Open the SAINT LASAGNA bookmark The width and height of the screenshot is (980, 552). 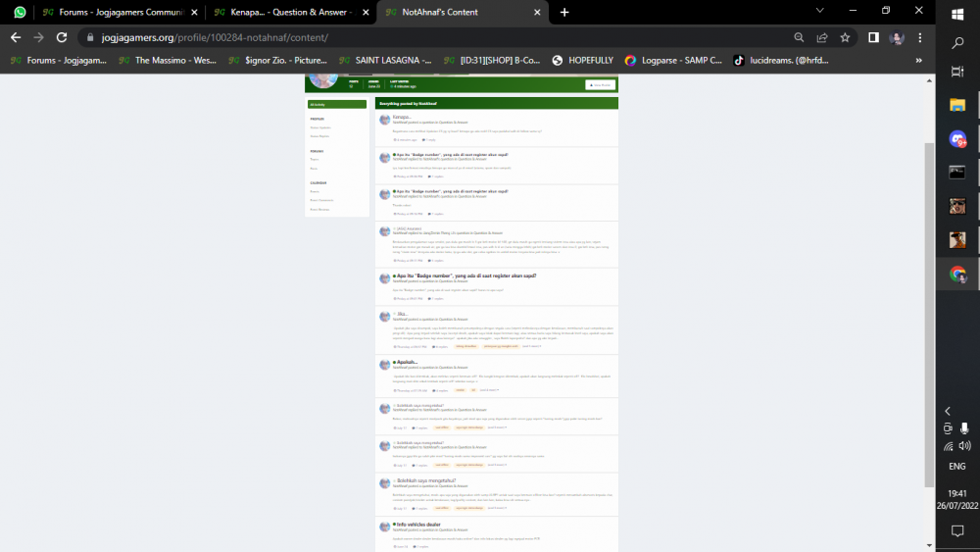click(385, 61)
